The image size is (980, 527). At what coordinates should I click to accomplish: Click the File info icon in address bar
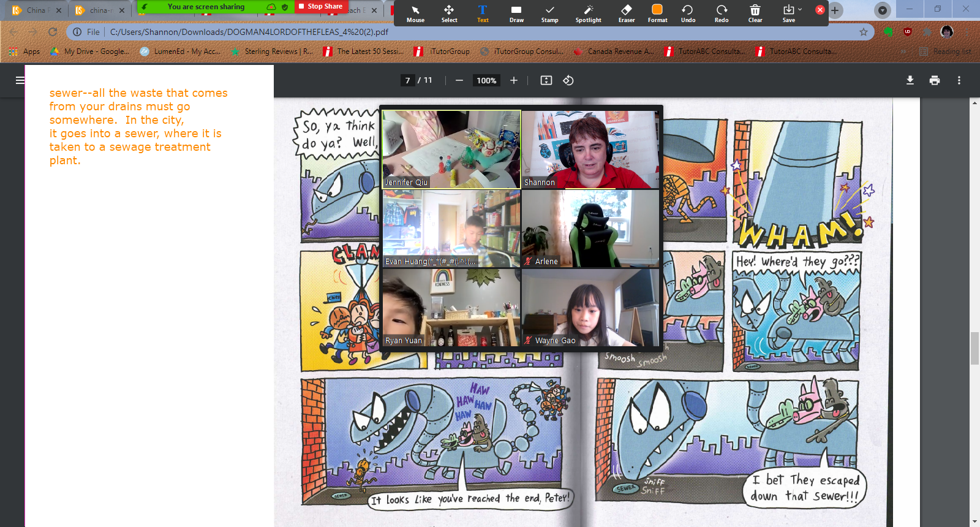(x=77, y=32)
